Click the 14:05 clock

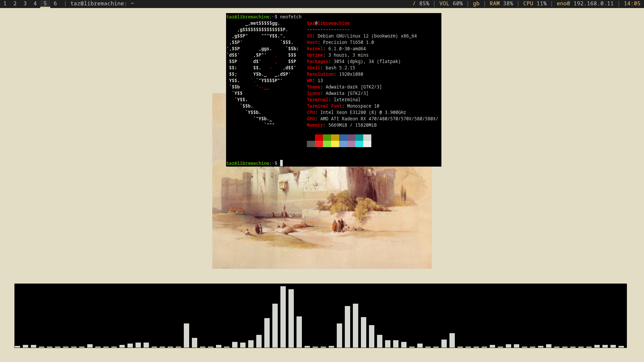click(x=632, y=4)
